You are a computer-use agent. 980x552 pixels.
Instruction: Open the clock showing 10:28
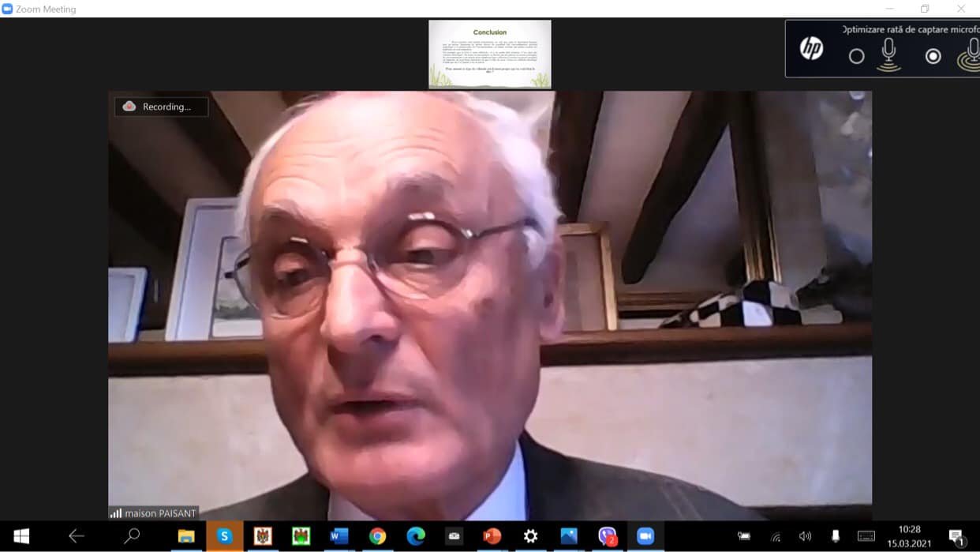pyautogui.click(x=909, y=536)
